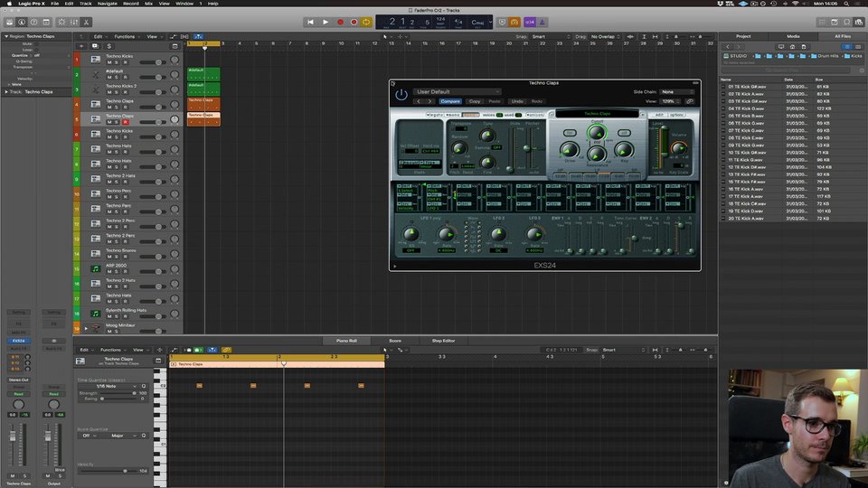868x488 pixels.
Task: Open the Track menu in menu bar
Action: click(86, 4)
